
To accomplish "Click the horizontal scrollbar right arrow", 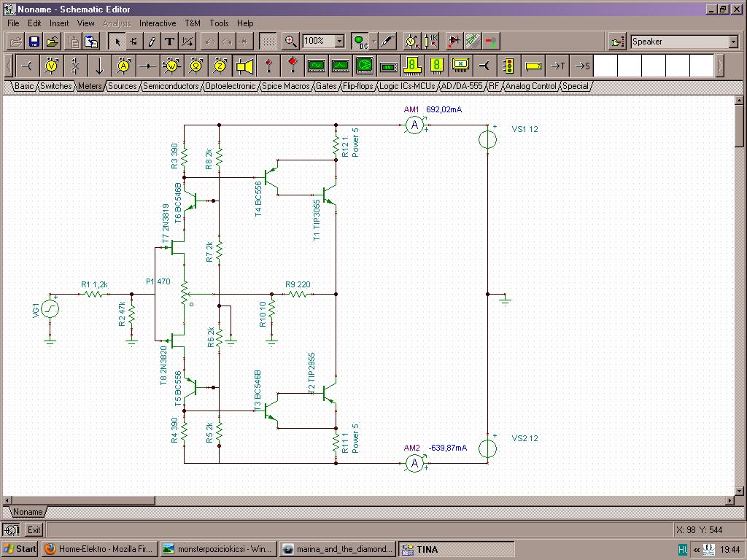I will pos(729,501).
